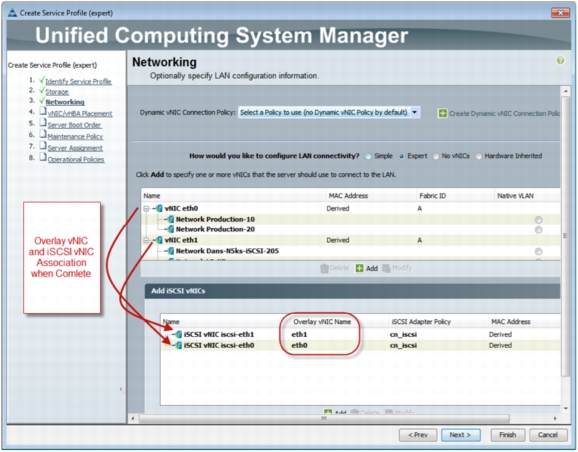Click the Modify icon under vNIC table
578x452 pixels.
[x=386, y=268]
